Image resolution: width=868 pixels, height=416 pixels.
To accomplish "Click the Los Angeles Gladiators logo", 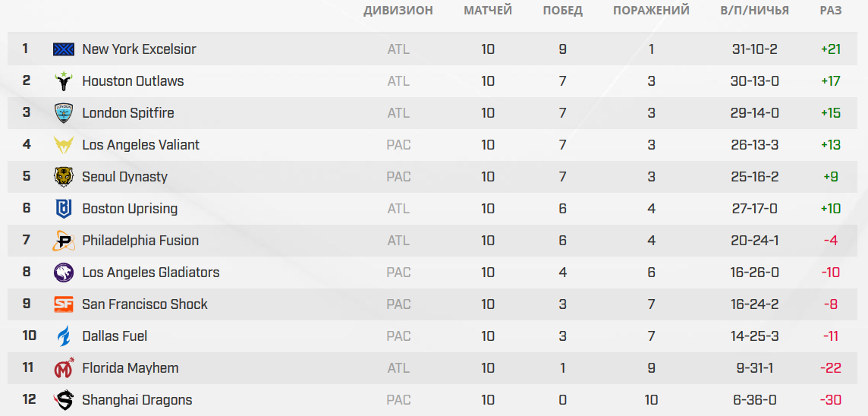I will 64,273.
